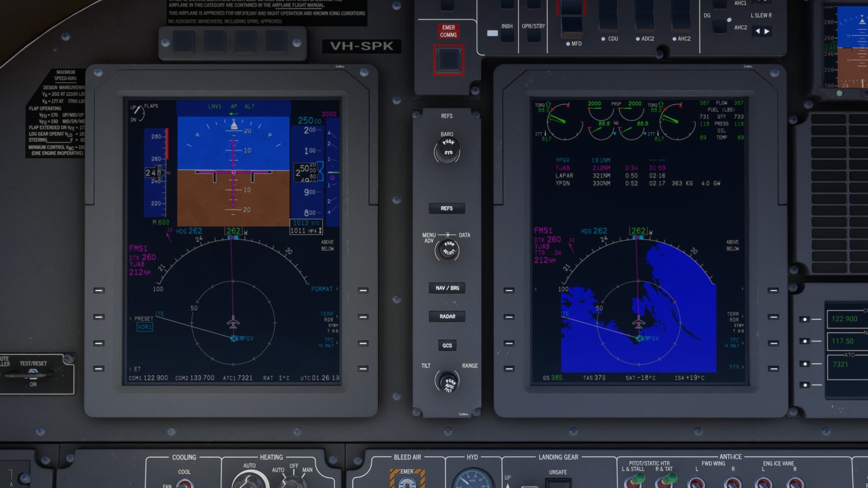Viewport: 868px width, 488px height.
Task: Push the TILT/RANGE auto tilt knob
Action: 448,383
